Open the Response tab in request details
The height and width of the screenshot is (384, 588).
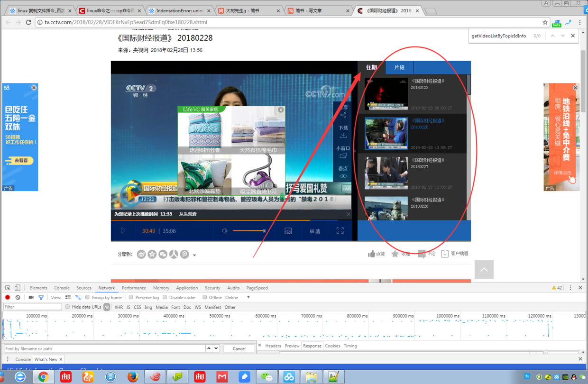(312, 346)
